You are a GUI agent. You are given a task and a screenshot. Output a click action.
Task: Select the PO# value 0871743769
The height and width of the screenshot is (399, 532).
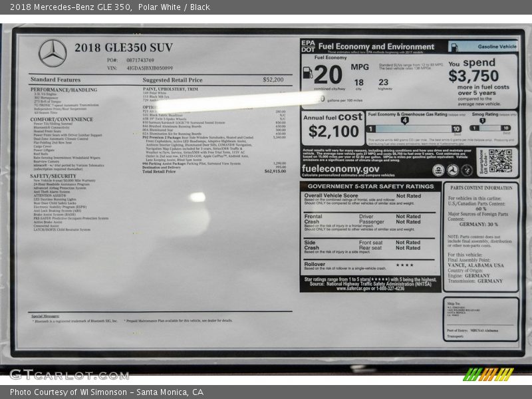pos(140,60)
